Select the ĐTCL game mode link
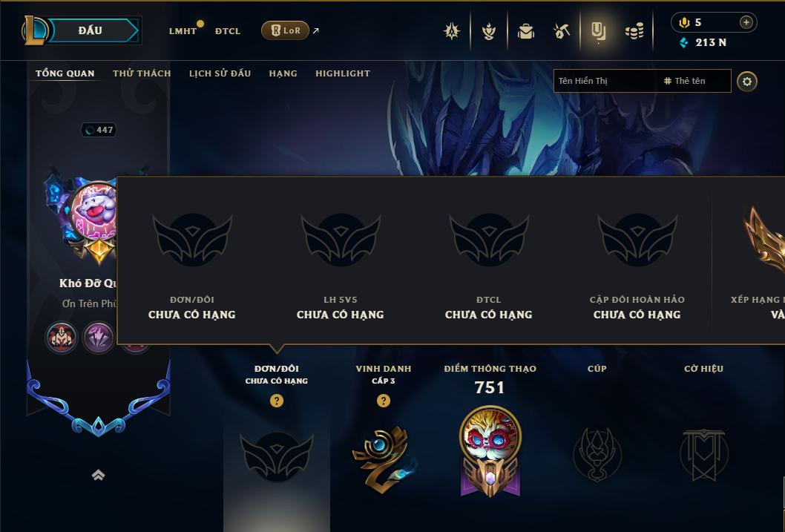This screenshot has width=785, height=532. point(228,31)
